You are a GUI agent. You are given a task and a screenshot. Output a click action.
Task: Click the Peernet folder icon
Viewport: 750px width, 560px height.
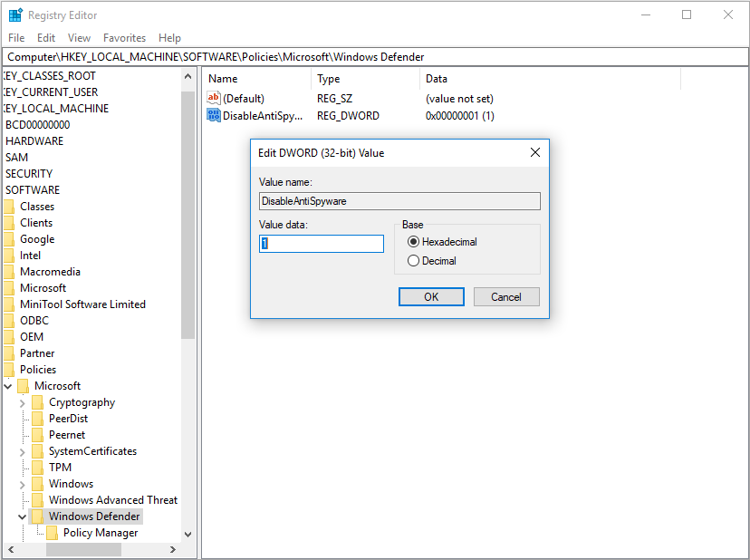pos(37,435)
